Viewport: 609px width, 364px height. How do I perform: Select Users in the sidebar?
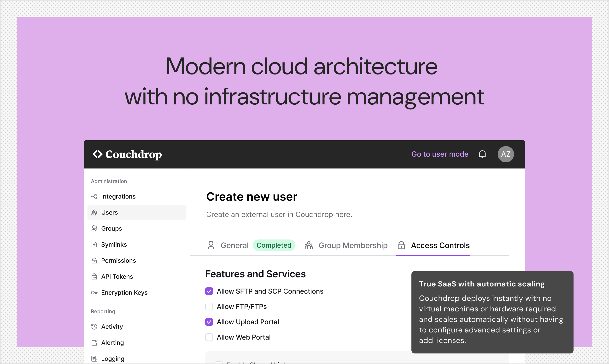(x=109, y=213)
